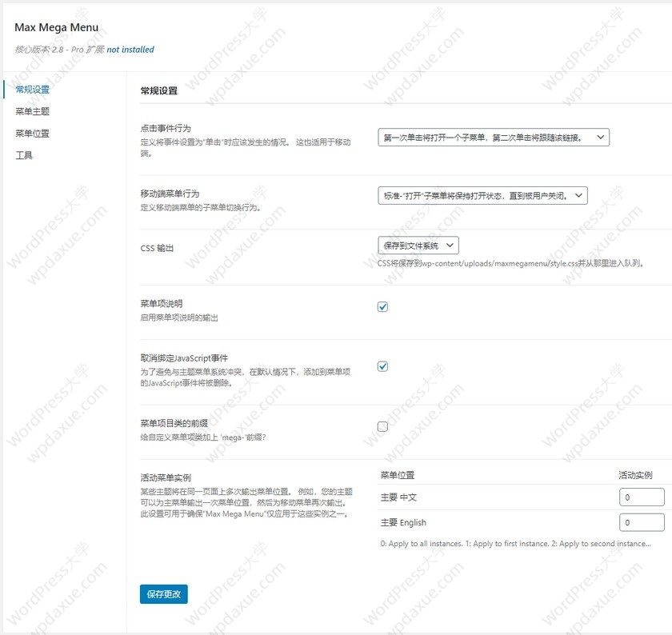
Task: Open the 点击事件行为 dropdown
Action: (494, 137)
